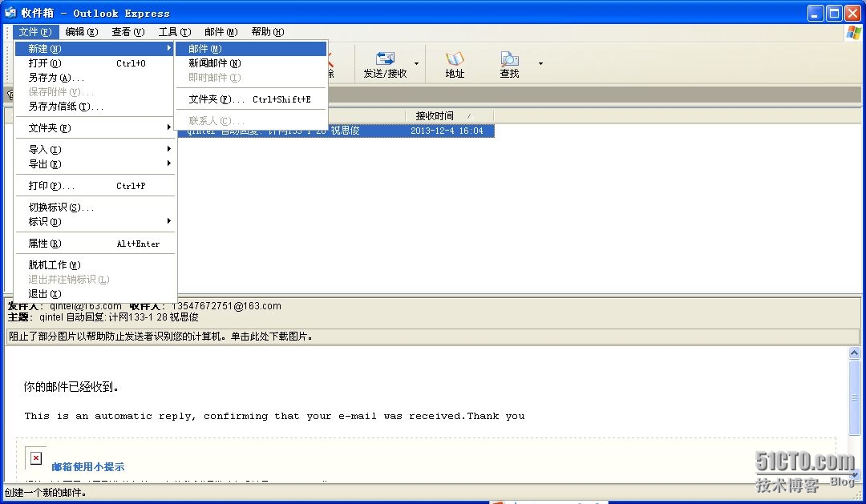Click the blocked images info bar to download pictures
This screenshot has width=866, height=504.
click(x=432, y=336)
